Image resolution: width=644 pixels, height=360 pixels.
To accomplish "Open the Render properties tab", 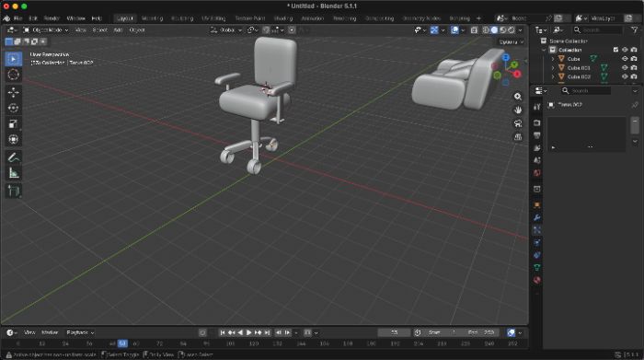I will [x=536, y=122].
